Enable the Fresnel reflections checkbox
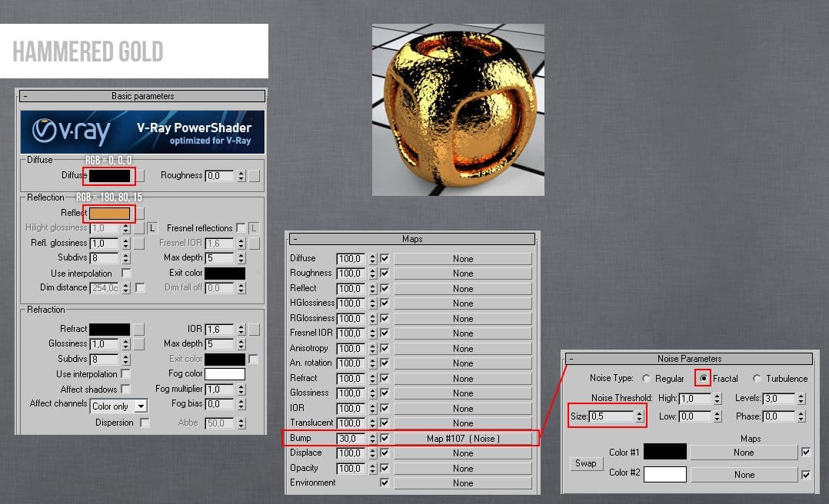Screen dimensions: 829x504 click(241, 228)
